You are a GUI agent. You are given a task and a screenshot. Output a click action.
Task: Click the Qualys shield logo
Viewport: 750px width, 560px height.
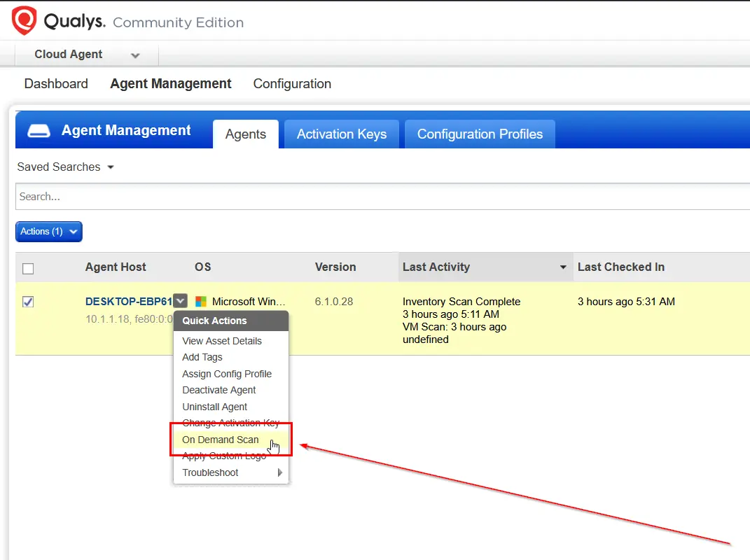pos(25,20)
